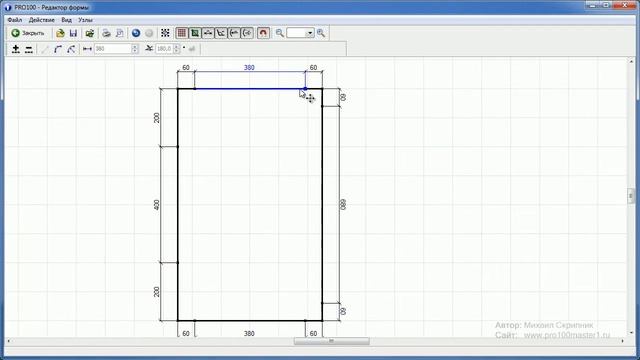Open the zoom level dropdown

[x=310, y=33]
